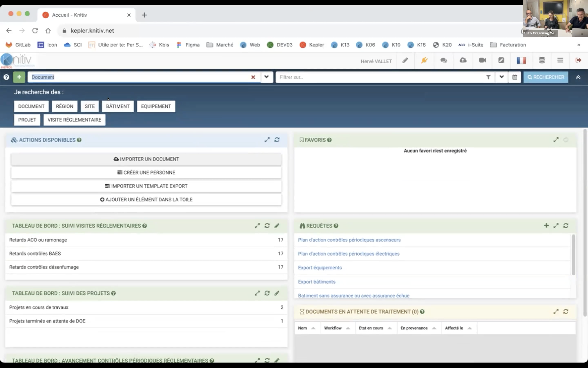
Task: Select SITE search type
Action: pyautogui.click(x=90, y=106)
